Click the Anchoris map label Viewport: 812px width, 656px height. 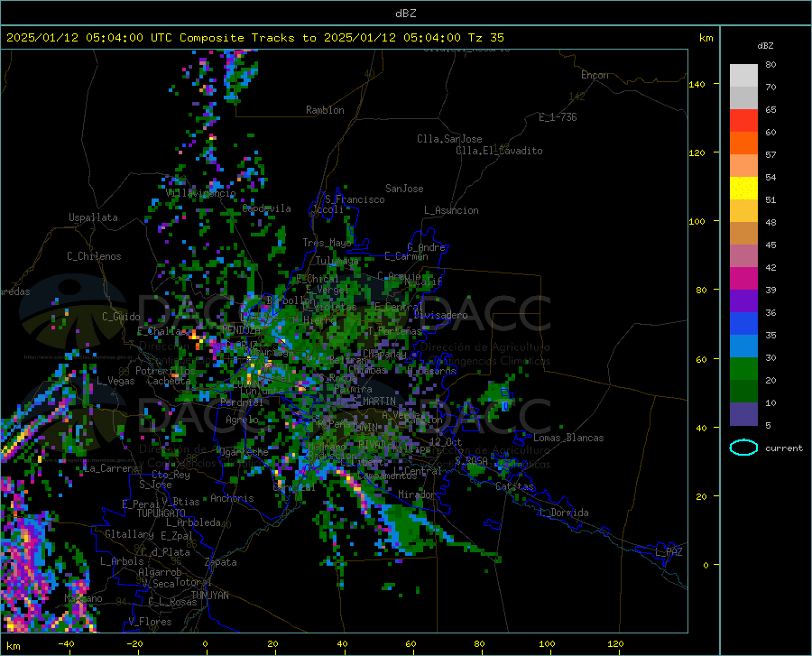[x=232, y=498]
